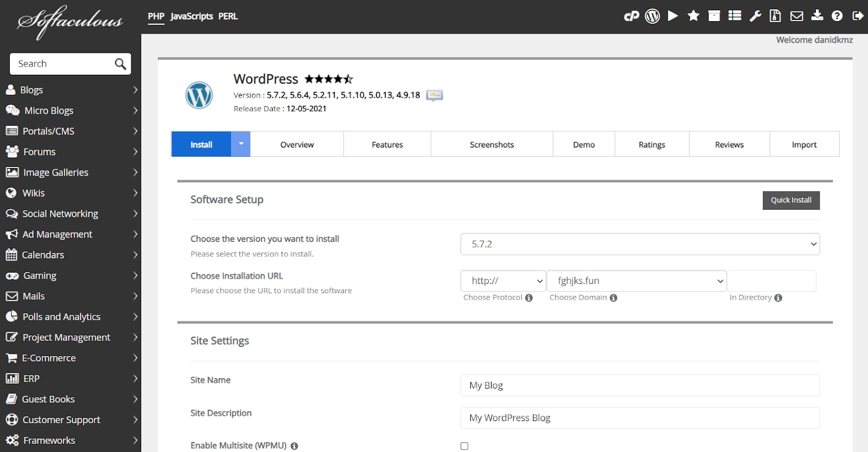
Task: Click the download icon in top bar
Action: 817,16
